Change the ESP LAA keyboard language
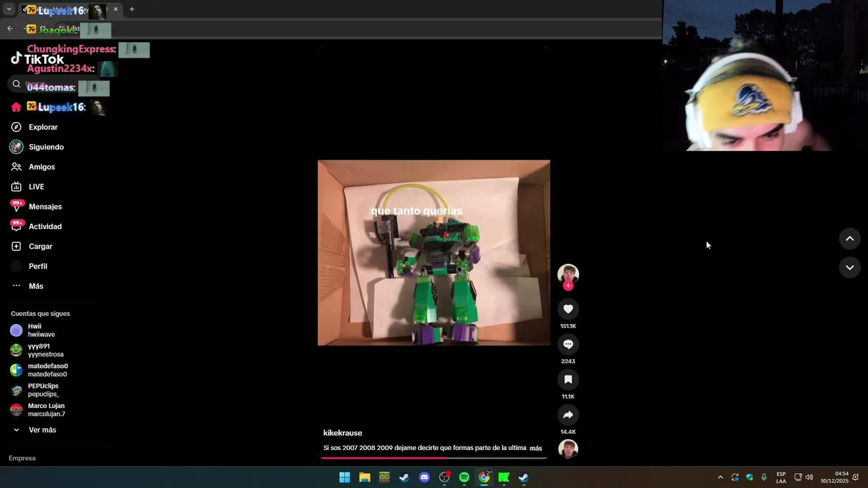The width and height of the screenshot is (868, 488). pos(781,477)
